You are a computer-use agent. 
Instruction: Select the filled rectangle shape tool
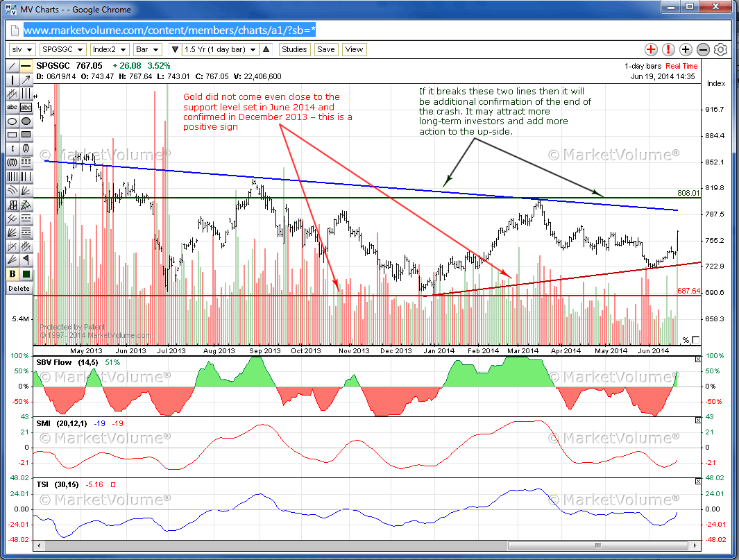26,135
